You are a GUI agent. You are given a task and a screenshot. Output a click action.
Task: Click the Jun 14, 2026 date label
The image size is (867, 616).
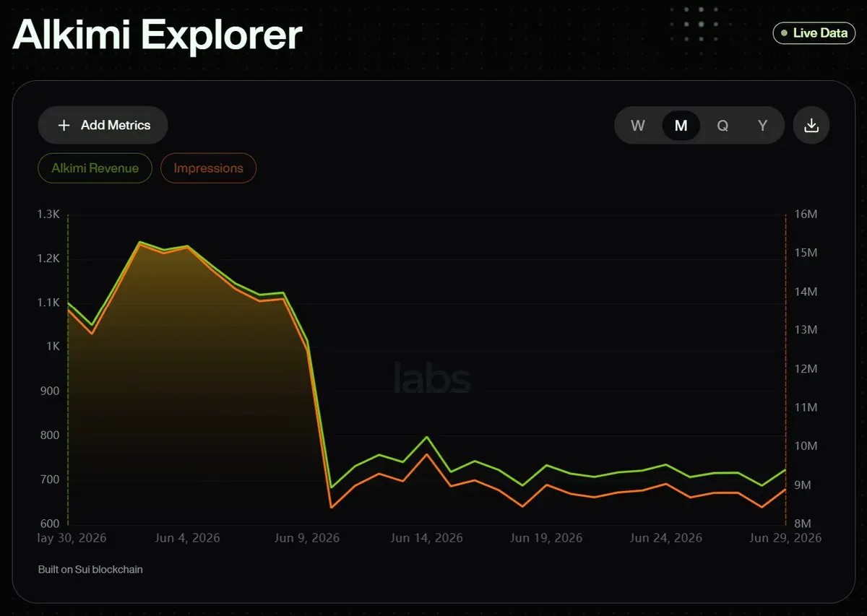pyautogui.click(x=426, y=538)
